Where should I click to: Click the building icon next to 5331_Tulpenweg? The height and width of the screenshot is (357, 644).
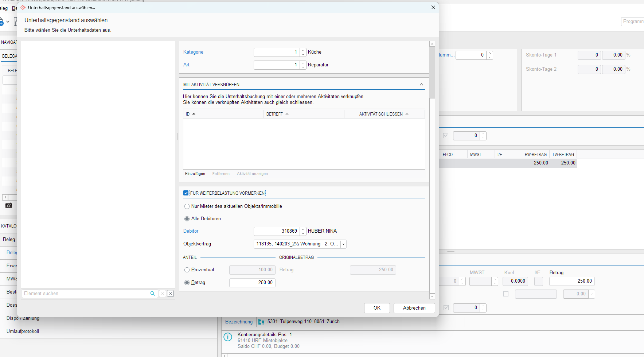(x=261, y=322)
